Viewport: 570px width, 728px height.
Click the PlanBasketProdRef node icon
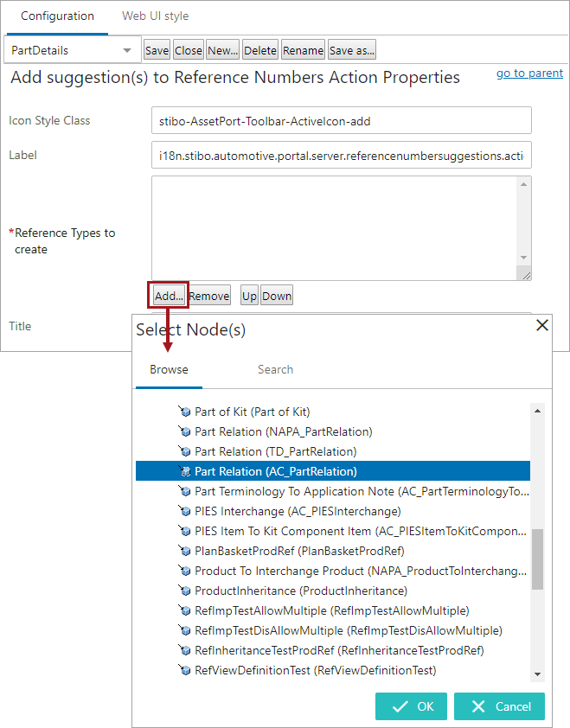(x=184, y=551)
